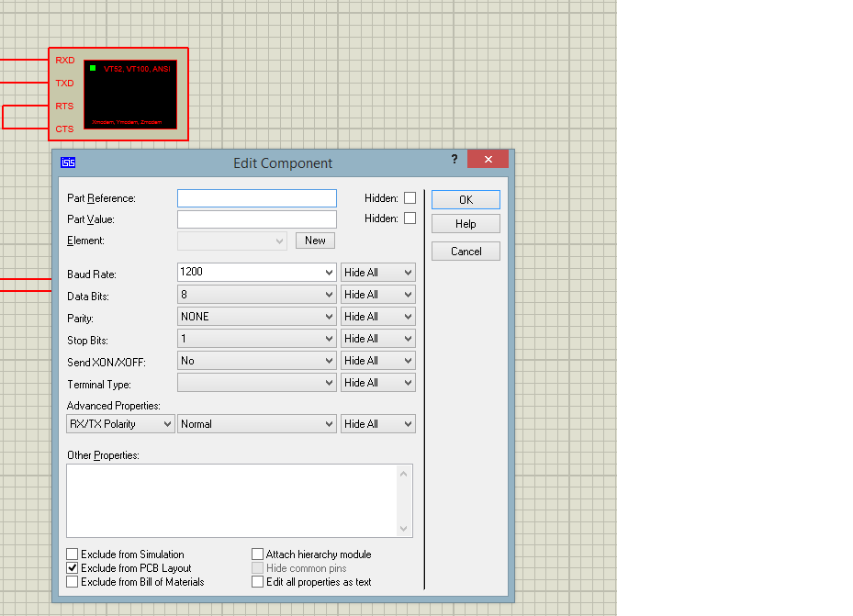Check the Hidden box beside Part Reference
The image size is (853, 616).
410,197
